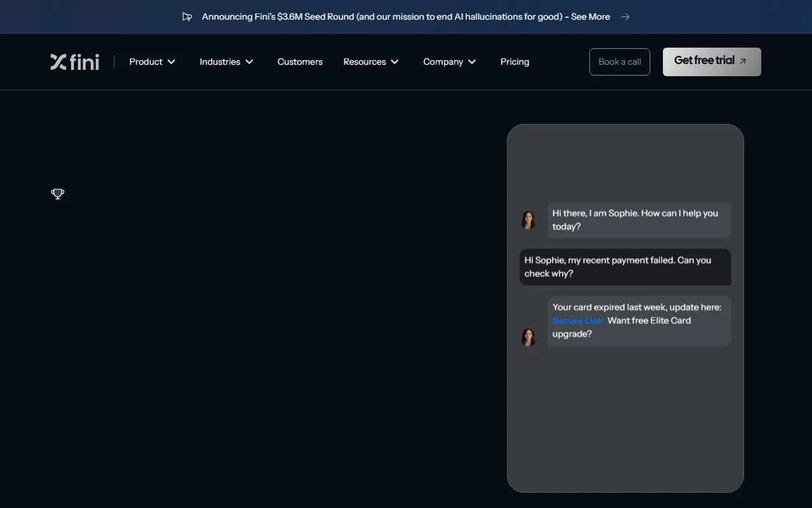Click the 'Want free Elite Card upgrade?' text
This screenshot has height=508, width=812.
pyautogui.click(x=649, y=321)
